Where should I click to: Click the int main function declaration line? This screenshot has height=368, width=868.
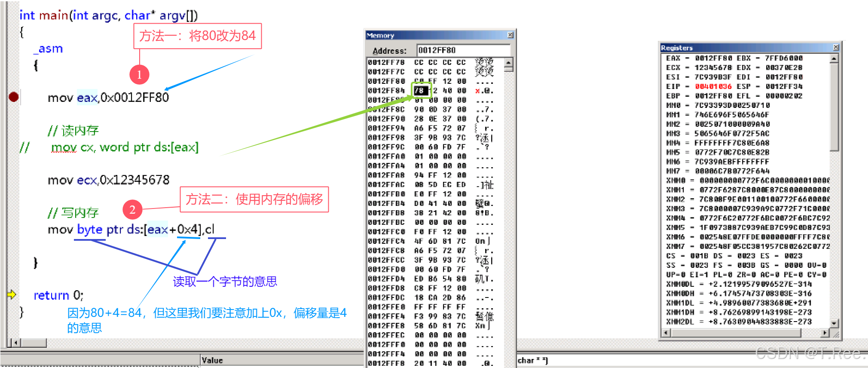109,15
